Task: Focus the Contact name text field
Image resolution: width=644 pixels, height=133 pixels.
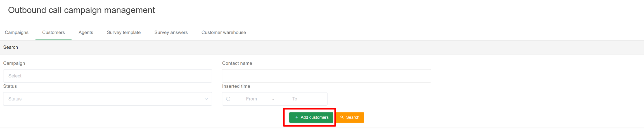Action: 326,76
